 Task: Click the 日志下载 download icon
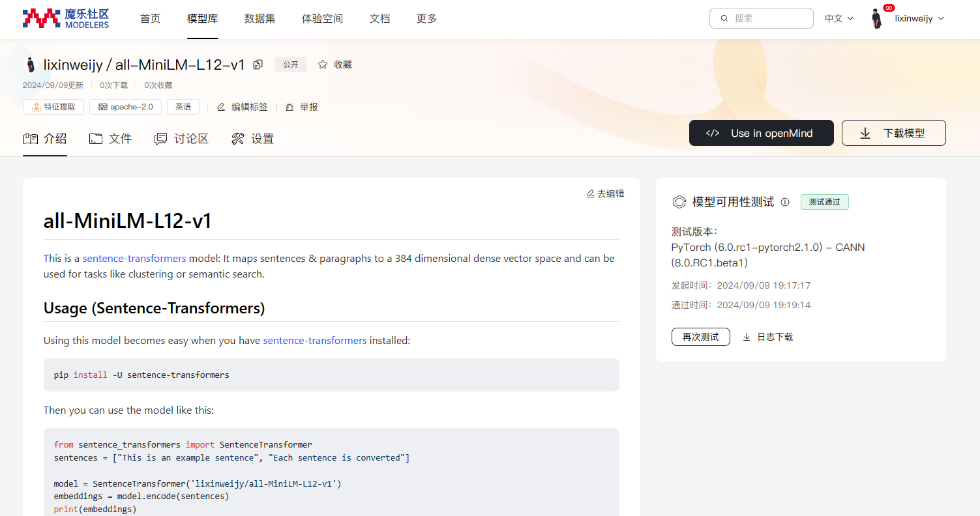pos(747,337)
